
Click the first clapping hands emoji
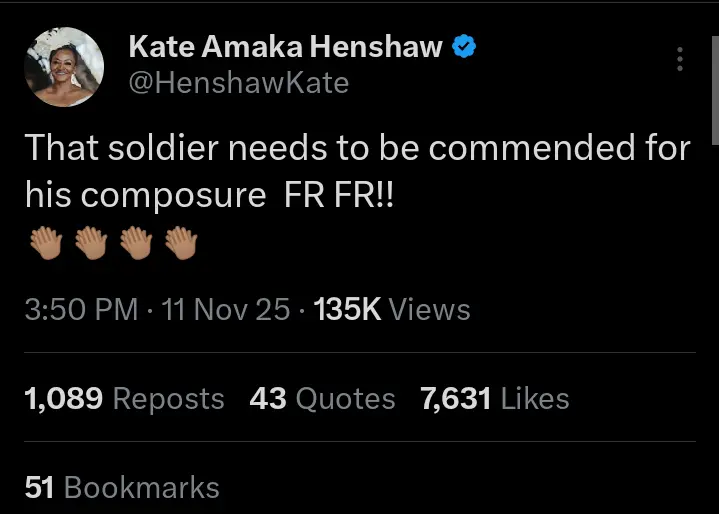click(x=45, y=243)
